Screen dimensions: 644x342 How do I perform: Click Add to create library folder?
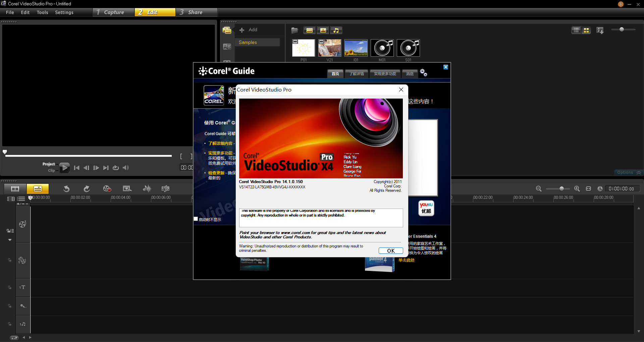point(248,30)
